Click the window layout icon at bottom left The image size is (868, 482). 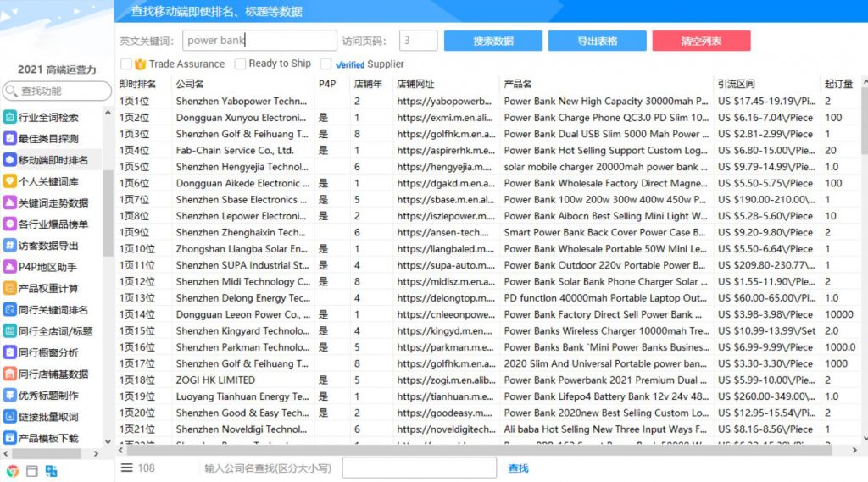click(32, 471)
